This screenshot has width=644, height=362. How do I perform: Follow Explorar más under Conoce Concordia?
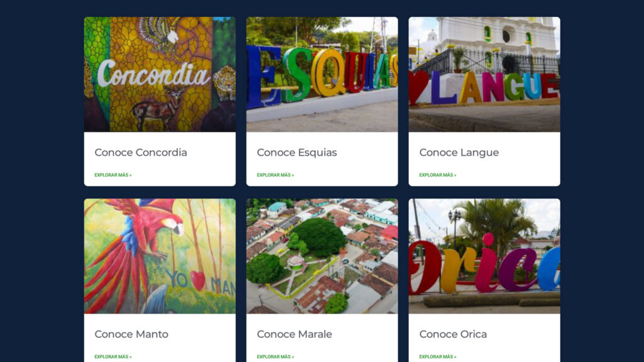113,175
